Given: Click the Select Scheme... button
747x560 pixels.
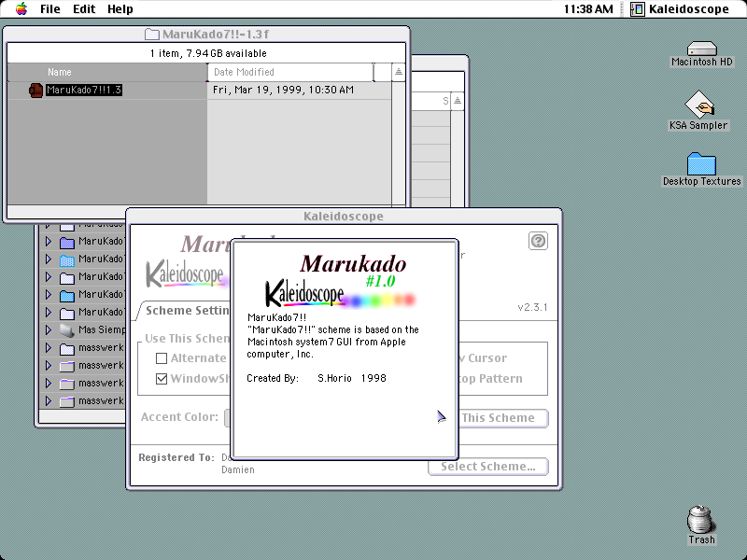Looking at the screenshot, I should tap(488, 467).
